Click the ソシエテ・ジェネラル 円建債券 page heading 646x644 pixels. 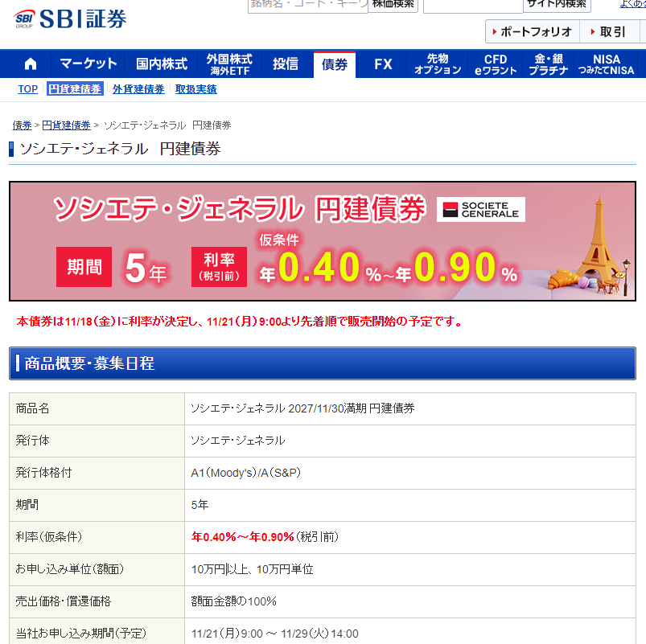pos(121,149)
